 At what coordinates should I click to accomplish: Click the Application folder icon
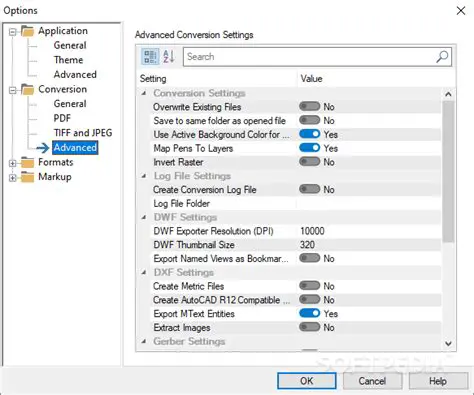point(27,31)
